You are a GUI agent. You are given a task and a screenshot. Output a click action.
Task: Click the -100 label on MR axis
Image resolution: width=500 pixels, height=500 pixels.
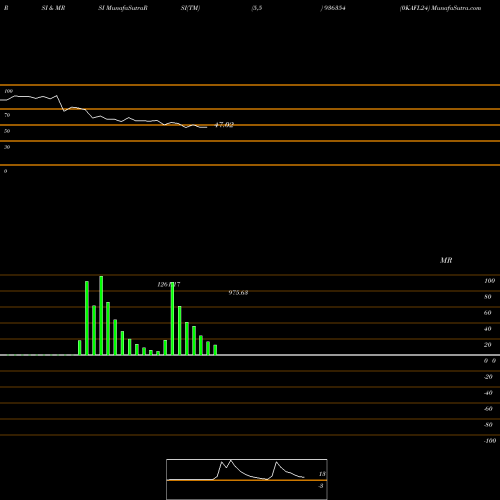coord(490,441)
